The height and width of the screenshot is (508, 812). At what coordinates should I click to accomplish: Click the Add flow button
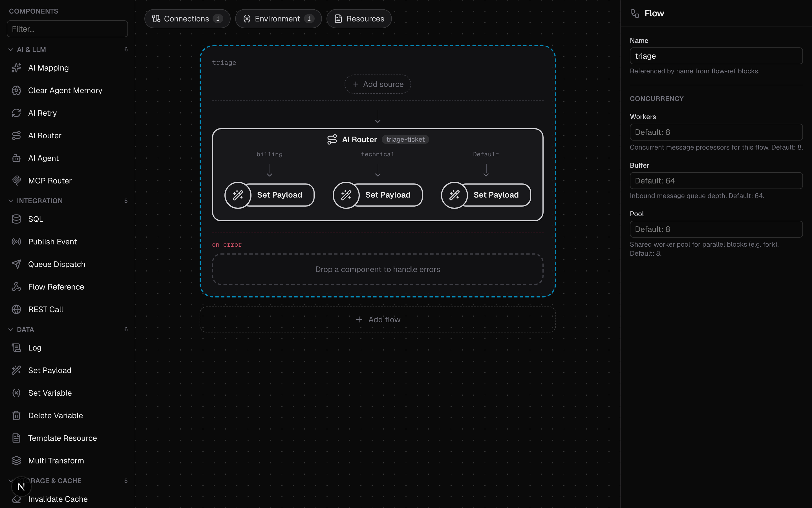click(x=378, y=319)
